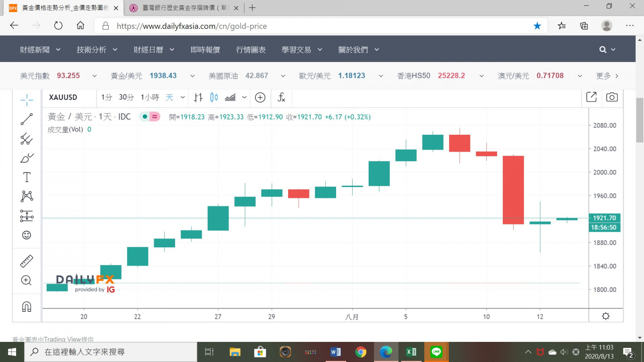Pop out chart in new window

591,97
